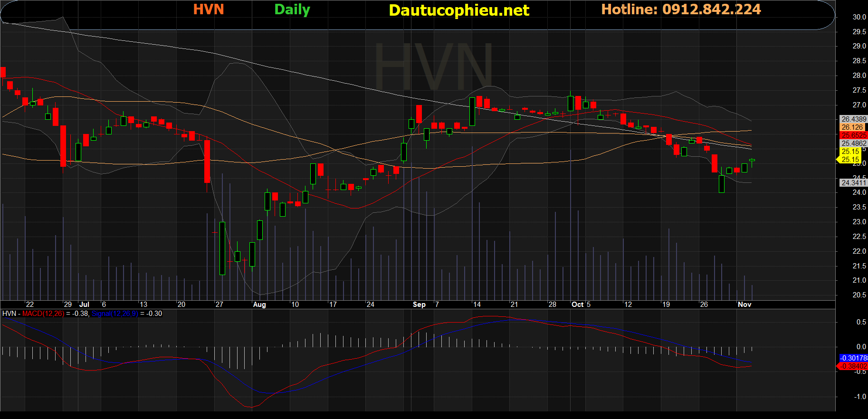
Task: Click the red 25.8525 value tag
Action: [854, 135]
